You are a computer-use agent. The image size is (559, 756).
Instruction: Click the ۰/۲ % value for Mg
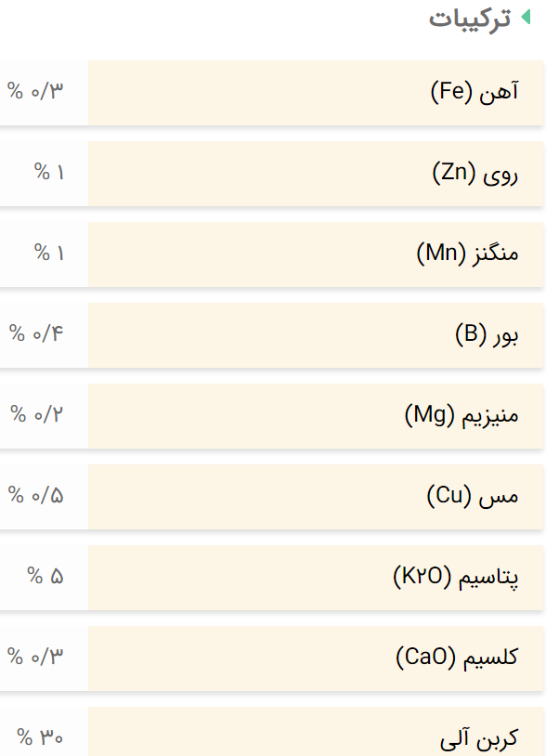36,414
